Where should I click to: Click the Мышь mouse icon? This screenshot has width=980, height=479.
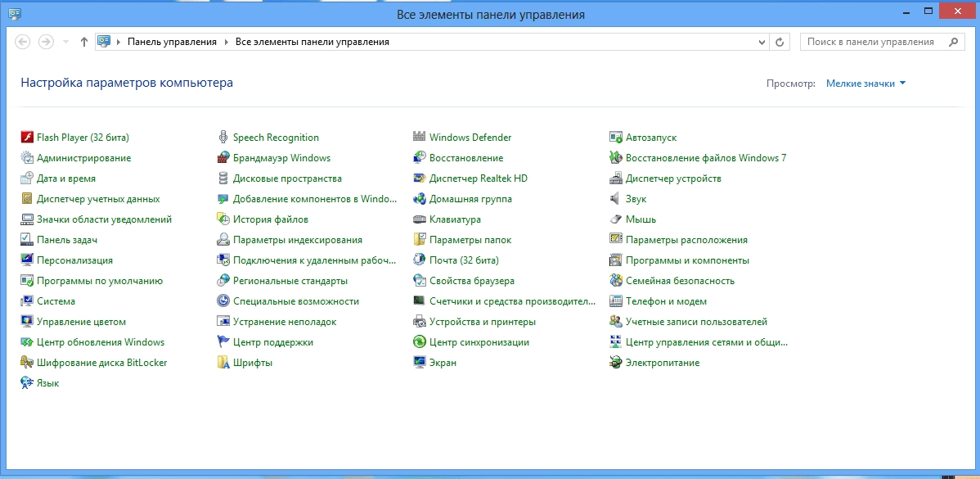pyautogui.click(x=616, y=219)
